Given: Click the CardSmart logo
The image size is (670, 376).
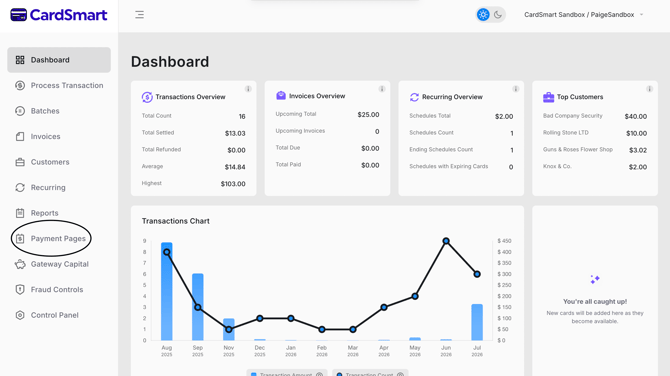Looking at the screenshot, I should 59,15.
